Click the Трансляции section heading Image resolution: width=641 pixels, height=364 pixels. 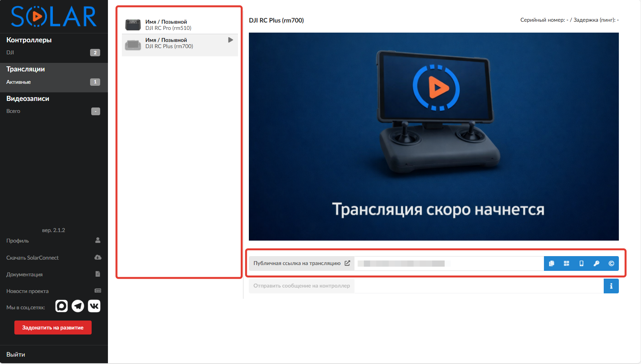coord(26,69)
